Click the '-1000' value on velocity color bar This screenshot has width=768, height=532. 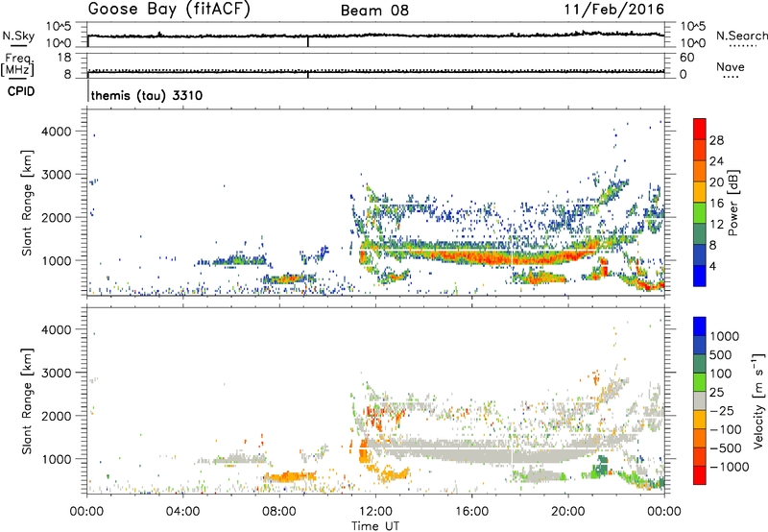(730, 467)
